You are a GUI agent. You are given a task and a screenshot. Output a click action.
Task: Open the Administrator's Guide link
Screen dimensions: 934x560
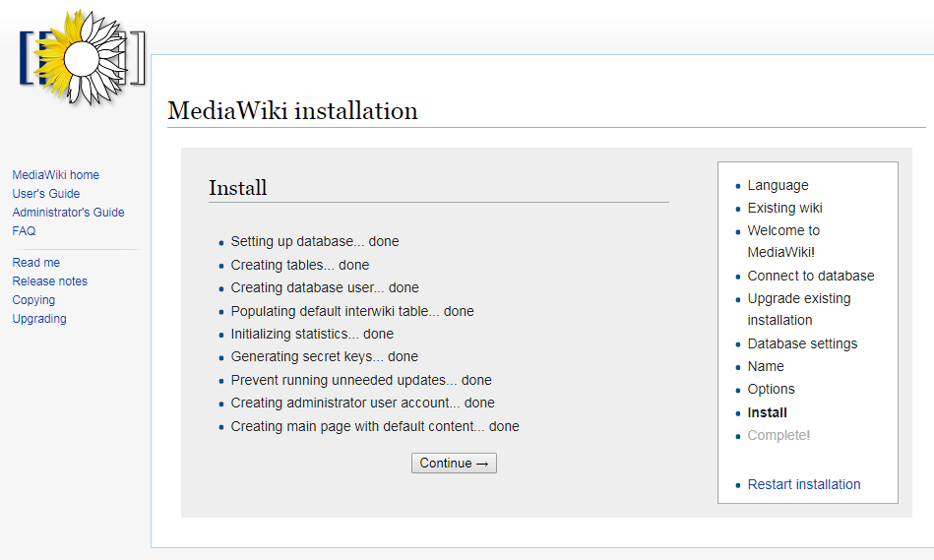point(69,212)
